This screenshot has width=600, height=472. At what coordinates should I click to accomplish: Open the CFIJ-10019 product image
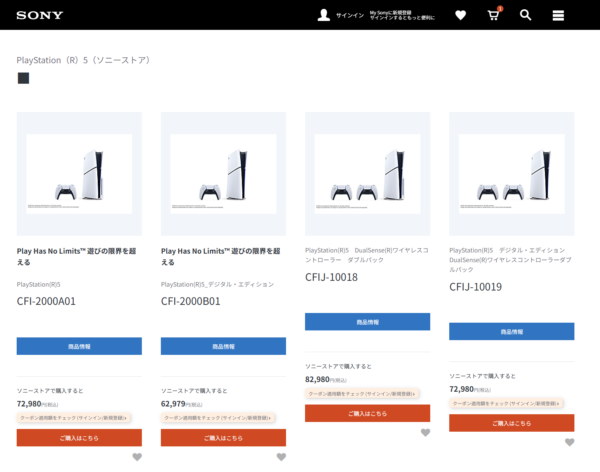coord(512,174)
